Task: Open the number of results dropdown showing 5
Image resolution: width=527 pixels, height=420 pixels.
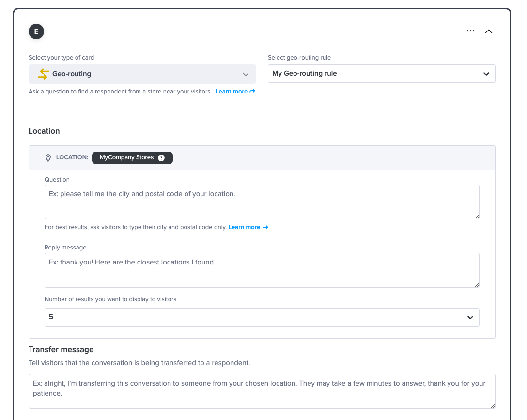Action: 262,317
